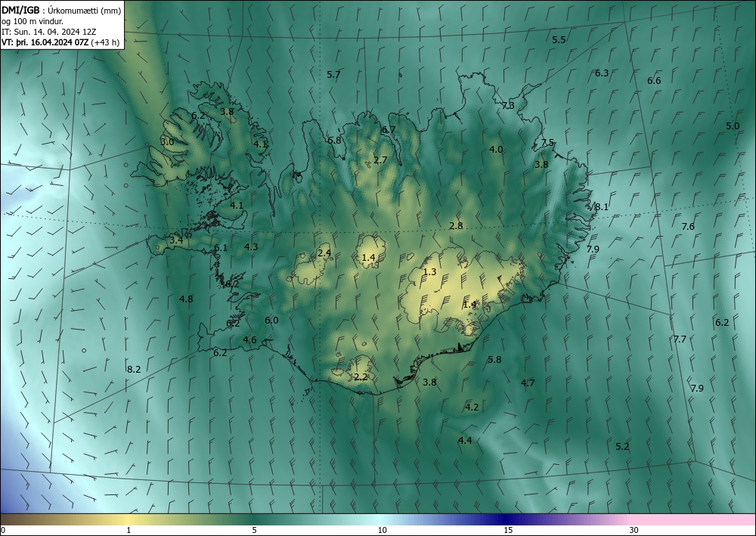Click the 3.0 value in the Westfjords

click(x=167, y=141)
